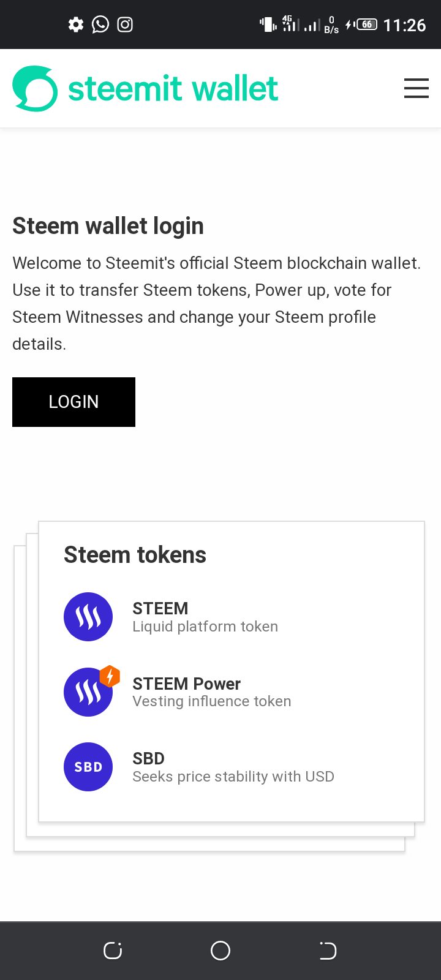The image size is (441, 980).
Task: Open recent apps from navigation bar
Action: point(113,951)
